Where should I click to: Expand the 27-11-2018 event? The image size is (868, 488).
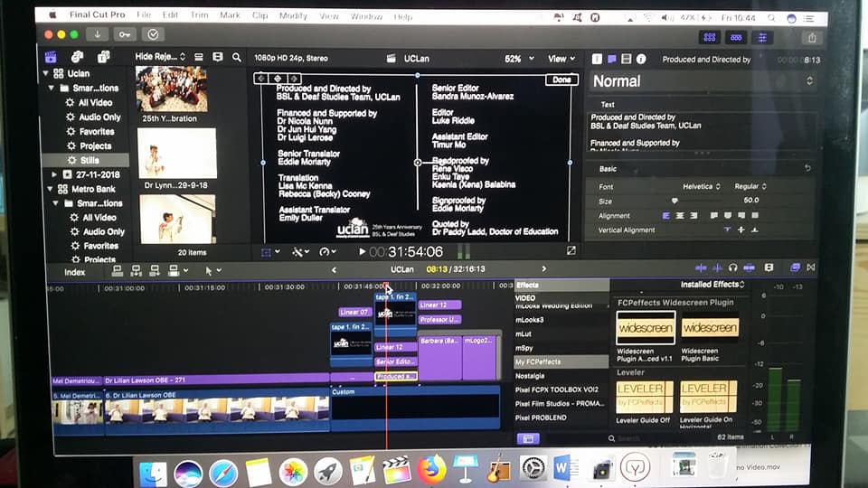pyautogui.click(x=54, y=174)
